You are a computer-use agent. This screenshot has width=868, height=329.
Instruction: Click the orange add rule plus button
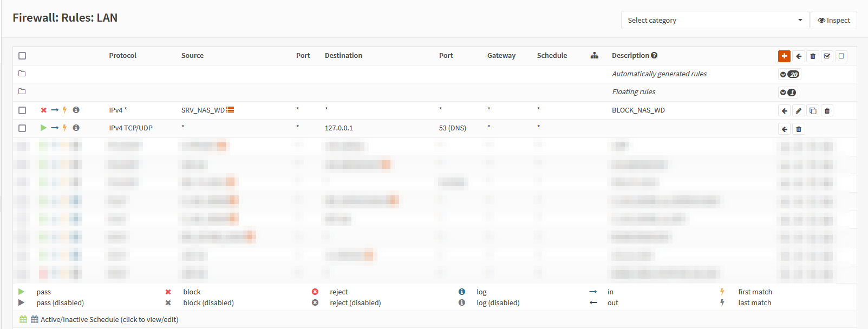[x=784, y=56]
